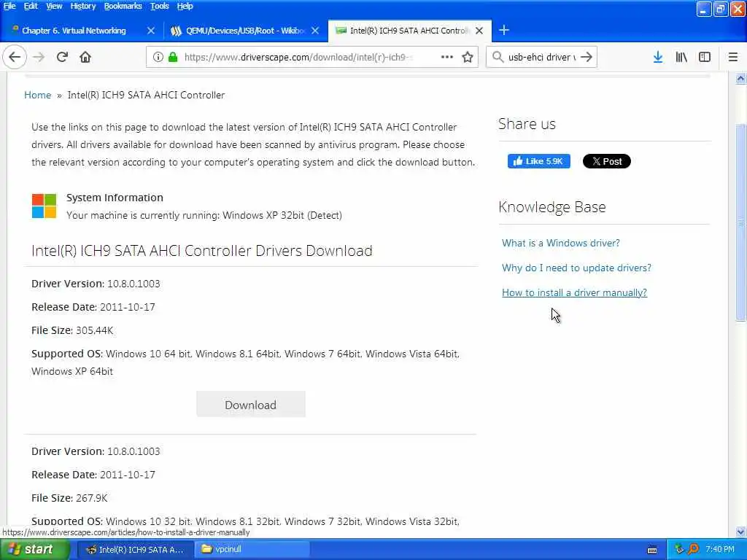Screen dimensions: 747x560
Task: Open the Library bookmarks icon
Action: click(681, 57)
